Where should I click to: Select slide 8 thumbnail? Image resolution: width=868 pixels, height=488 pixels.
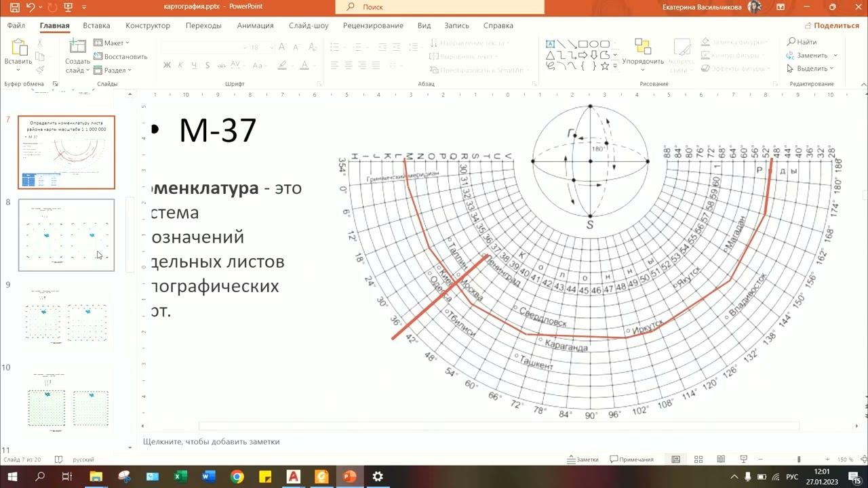(66, 235)
